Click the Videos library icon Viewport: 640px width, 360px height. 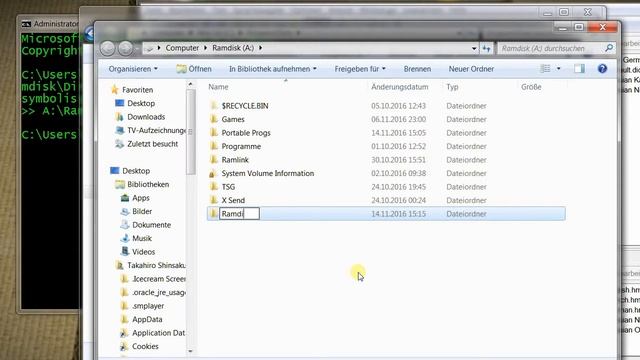125,252
